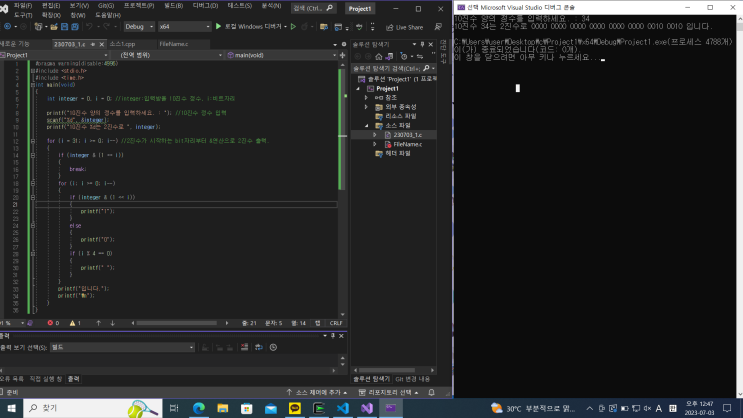The height and width of the screenshot is (418, 743).
Task: Switch to the FileName.c editor tab
Action: pos(172,45)
